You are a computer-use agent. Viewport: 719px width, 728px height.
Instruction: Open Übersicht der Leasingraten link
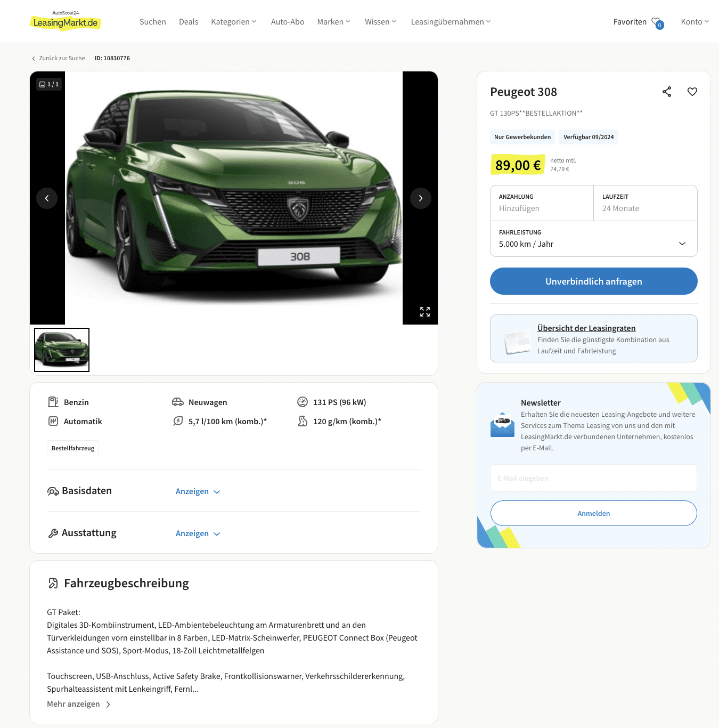pyautogui.click(x=586, y=328)
